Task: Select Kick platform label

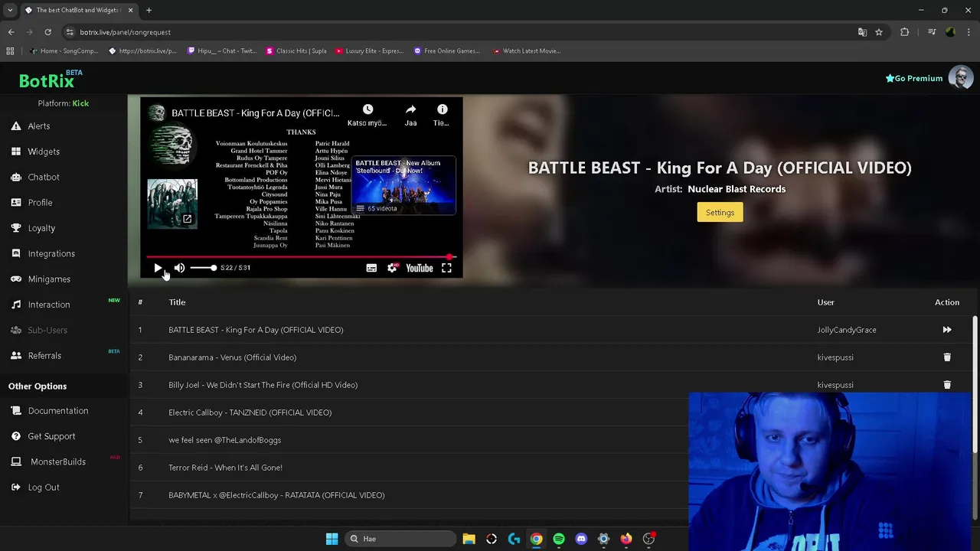Action: [x=80, y=103]
